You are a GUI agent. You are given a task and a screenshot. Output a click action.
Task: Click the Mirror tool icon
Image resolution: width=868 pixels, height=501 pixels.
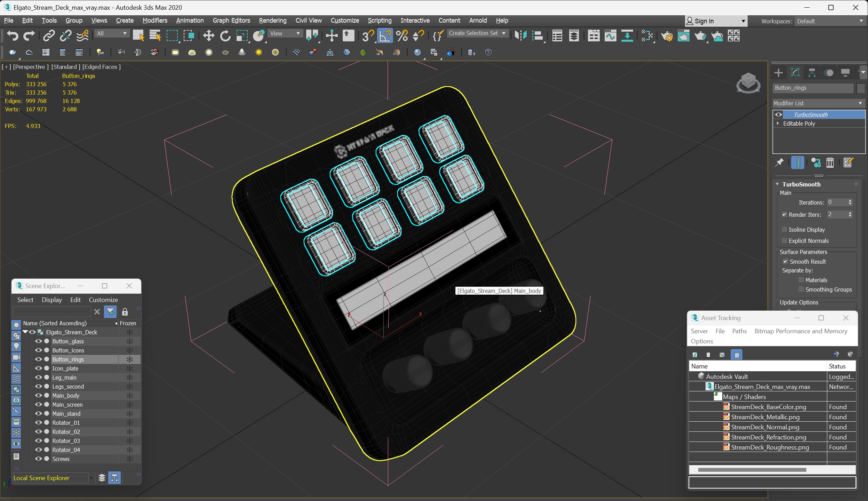tap(521, 36)
